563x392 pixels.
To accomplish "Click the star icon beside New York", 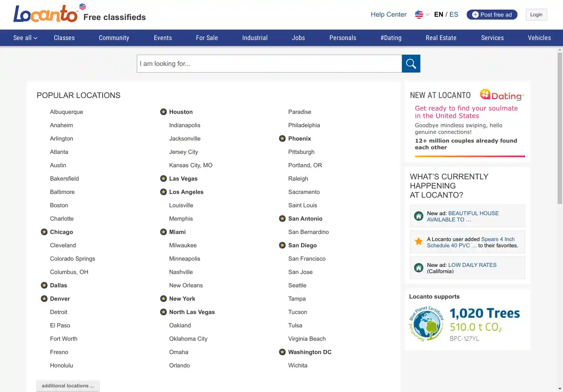I will click(x=163, y=299).
